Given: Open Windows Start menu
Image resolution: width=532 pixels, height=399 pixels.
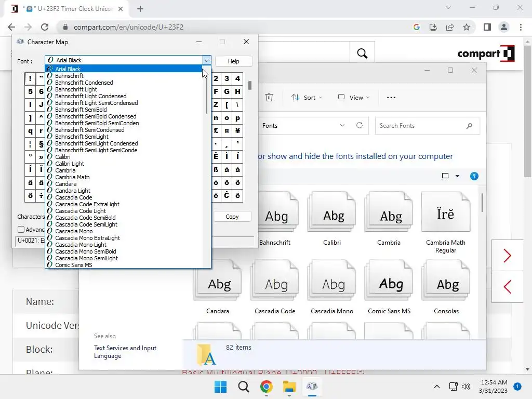Looking at the screenshot, I should (x=220, y=387).
